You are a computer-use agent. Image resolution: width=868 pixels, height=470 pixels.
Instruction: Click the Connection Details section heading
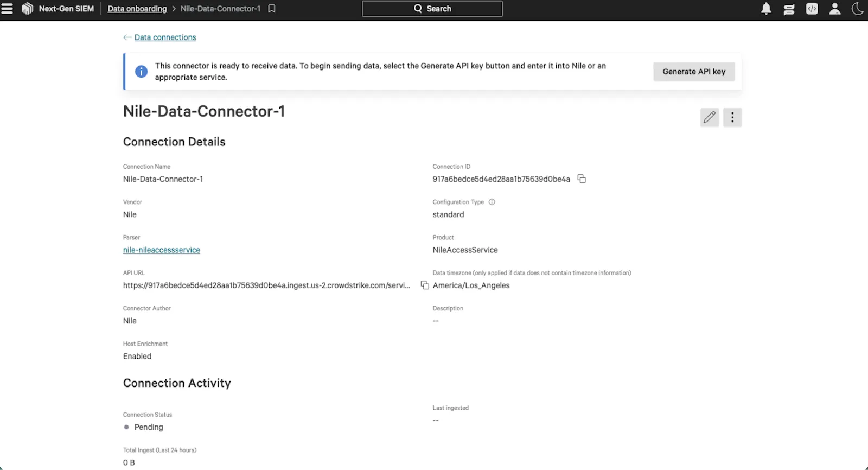(174, 142)
